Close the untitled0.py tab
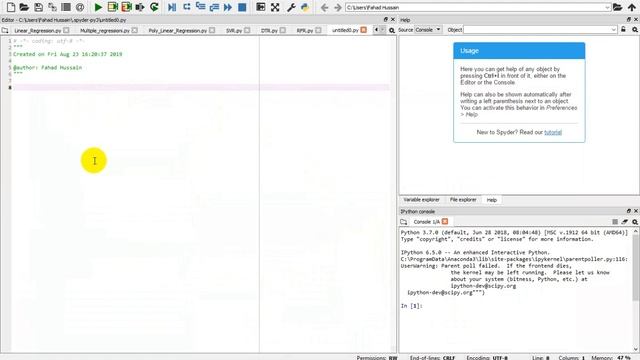 [x=363, y=30]
